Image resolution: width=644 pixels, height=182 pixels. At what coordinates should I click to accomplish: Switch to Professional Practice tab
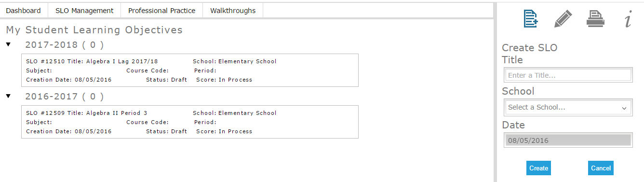(162, 10)
